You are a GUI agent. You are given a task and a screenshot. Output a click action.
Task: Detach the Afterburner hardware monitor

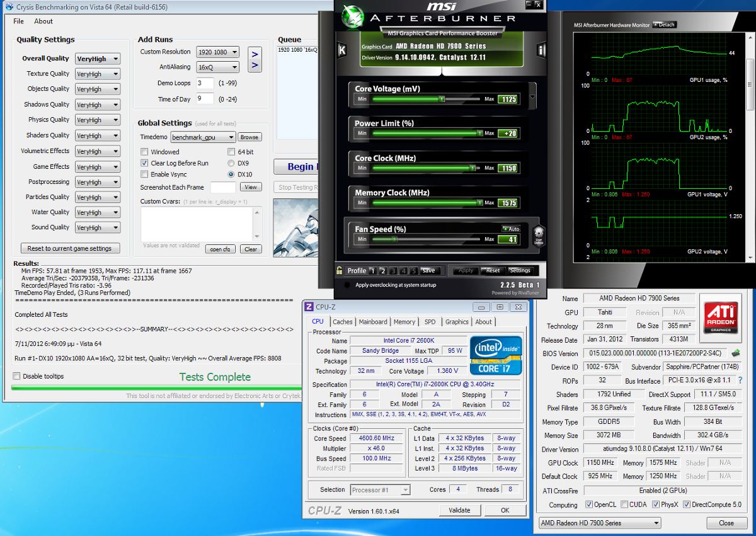[x=665, y=25]
